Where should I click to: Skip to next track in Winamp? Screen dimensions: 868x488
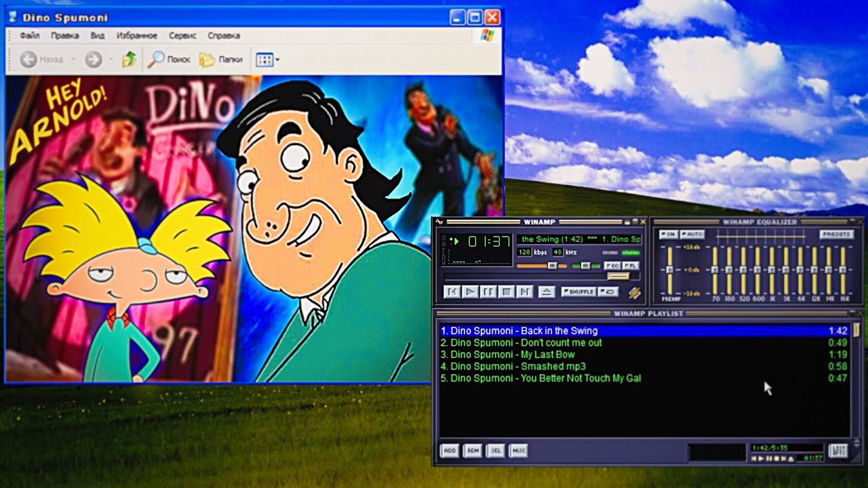click(x=525, y=291)
